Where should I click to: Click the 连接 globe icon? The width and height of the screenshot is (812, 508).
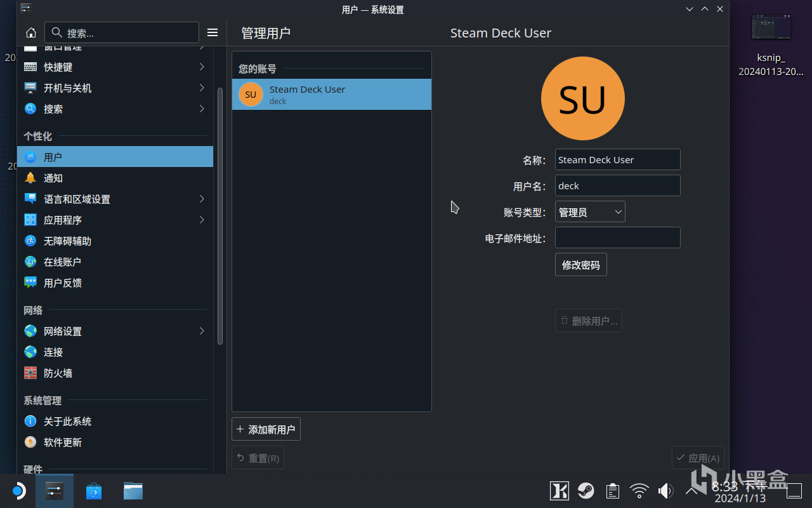(30, 352)
